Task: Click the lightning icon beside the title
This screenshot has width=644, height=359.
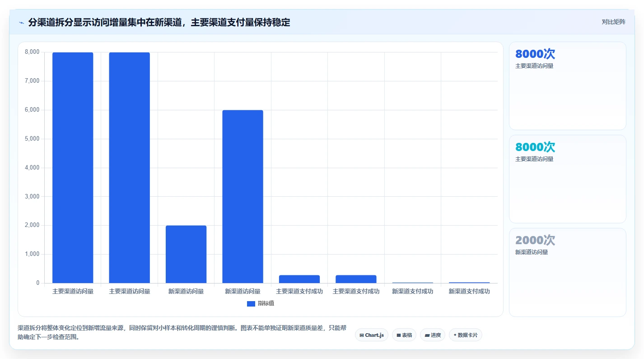Action: point(21,22)
